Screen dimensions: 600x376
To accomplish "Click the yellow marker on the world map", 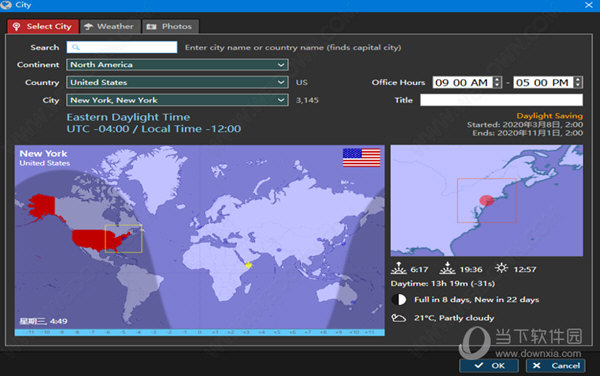I will (249, 265).
